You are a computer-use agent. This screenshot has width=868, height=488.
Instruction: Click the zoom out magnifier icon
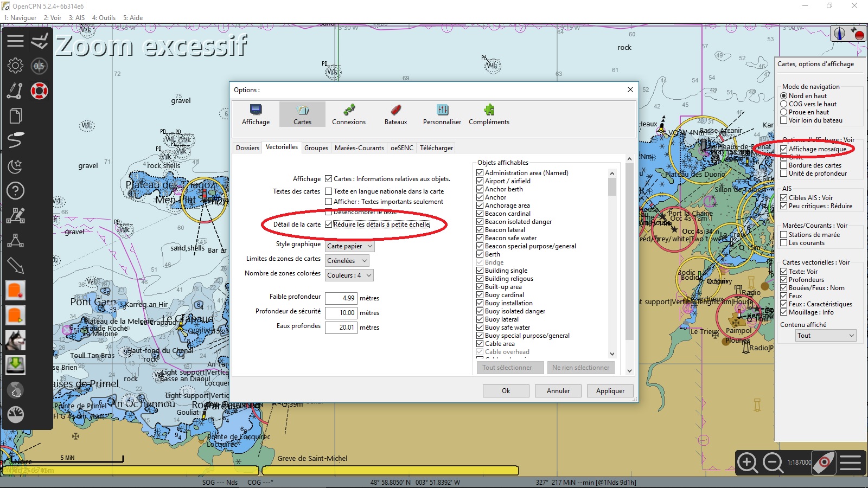[773, 463]
